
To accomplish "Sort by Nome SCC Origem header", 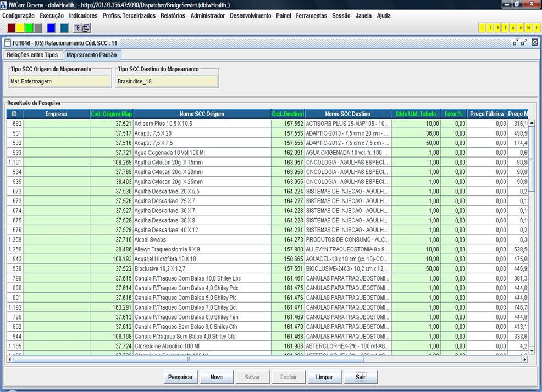I will pyautogui.click(x=202, y=114).
